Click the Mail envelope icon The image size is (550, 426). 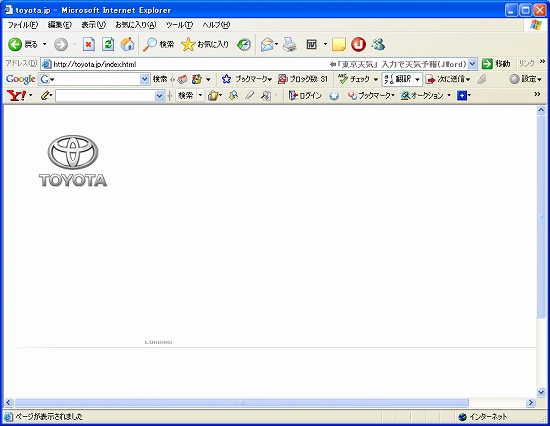(x=267, y=44)
